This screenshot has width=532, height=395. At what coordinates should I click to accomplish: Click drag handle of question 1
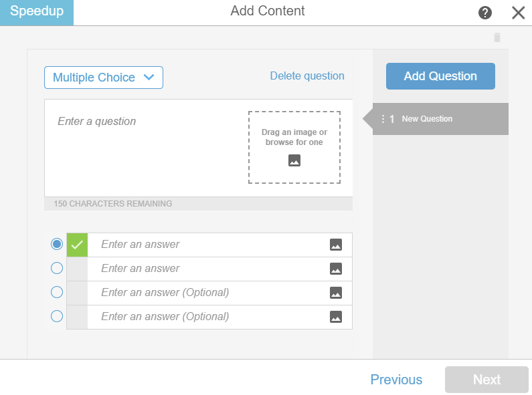pos(383,119)
